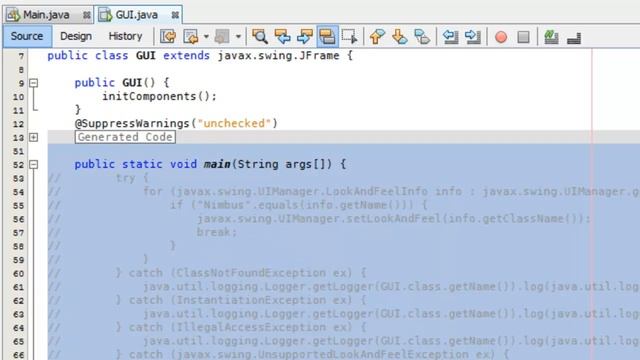The width and height of the screenshot is (640, 360).
Task: Click "javax.swing.JFrame" in class declaration
Action: [278, 56]
